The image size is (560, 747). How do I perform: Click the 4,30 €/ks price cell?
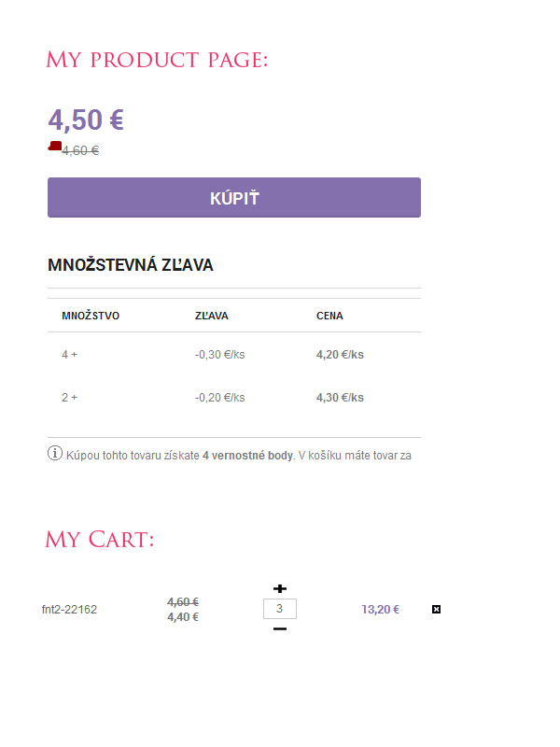[340, 398]
